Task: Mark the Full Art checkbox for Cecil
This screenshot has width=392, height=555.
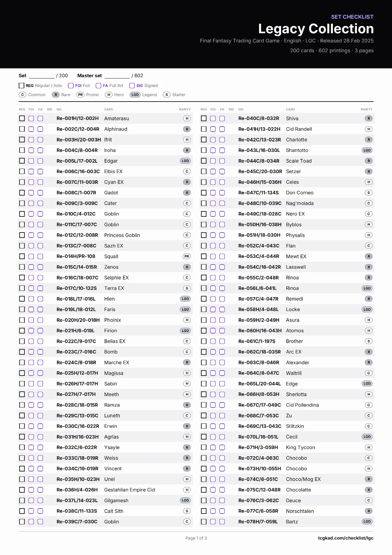Action: point(222,437)
